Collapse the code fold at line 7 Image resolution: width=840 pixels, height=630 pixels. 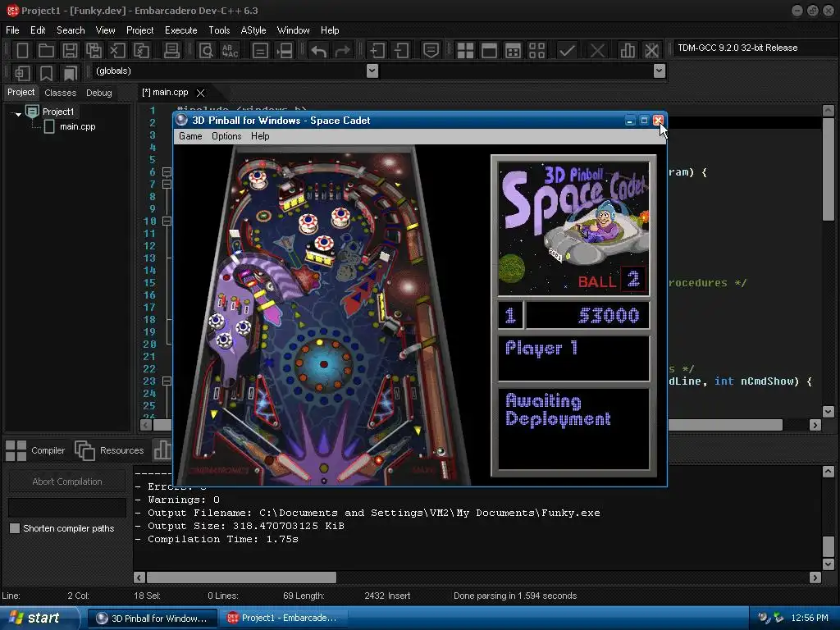click(x=167, y=185)
